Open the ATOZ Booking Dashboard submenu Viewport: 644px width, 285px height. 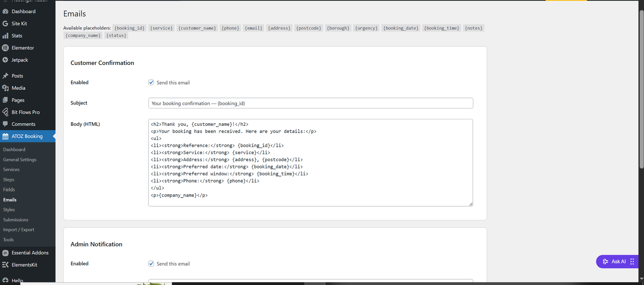point(14,150)
